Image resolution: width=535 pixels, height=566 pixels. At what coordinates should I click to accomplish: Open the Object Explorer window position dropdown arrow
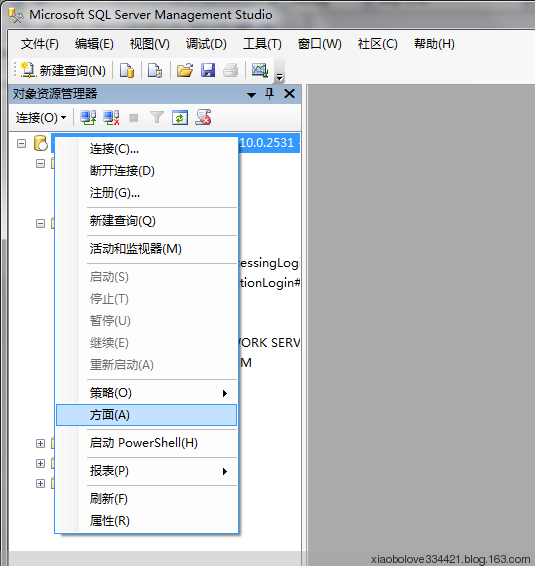coord(251,95)
